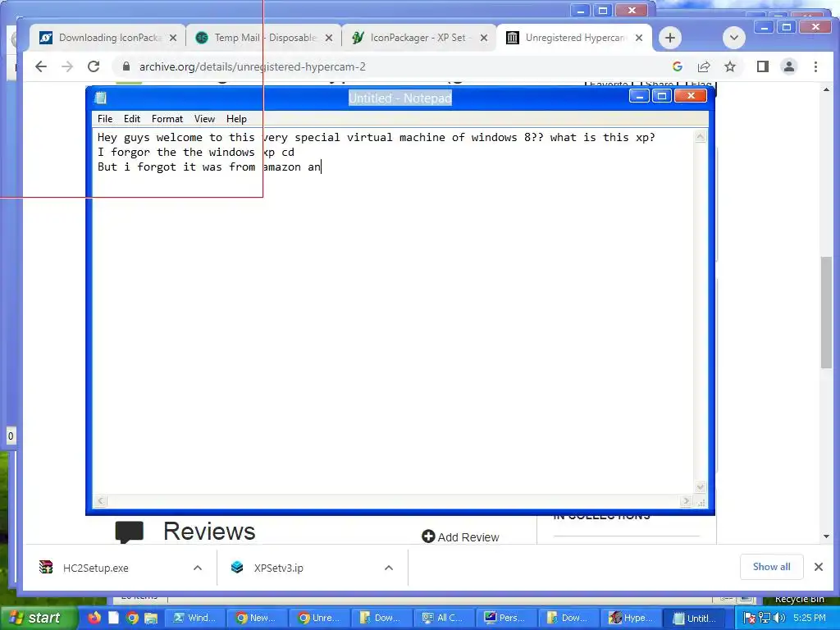Switch to Wind... taskbar button

click(x=194, y=618)
